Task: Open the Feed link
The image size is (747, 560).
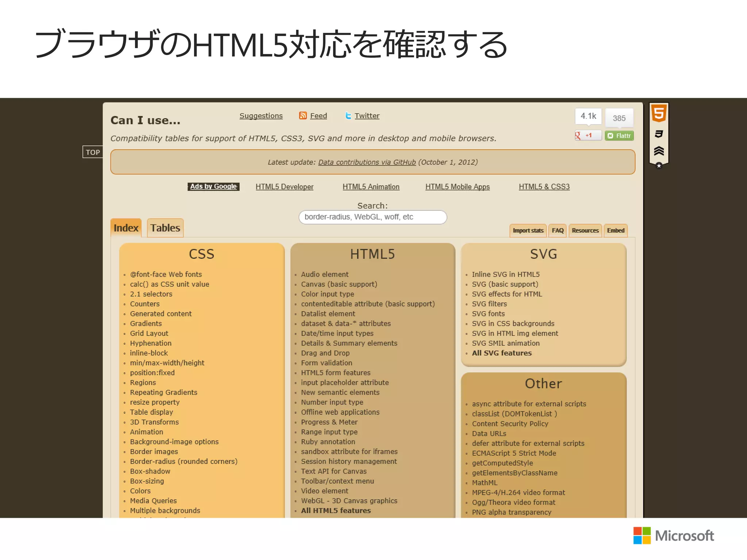Action: click(x=318, y=116)
